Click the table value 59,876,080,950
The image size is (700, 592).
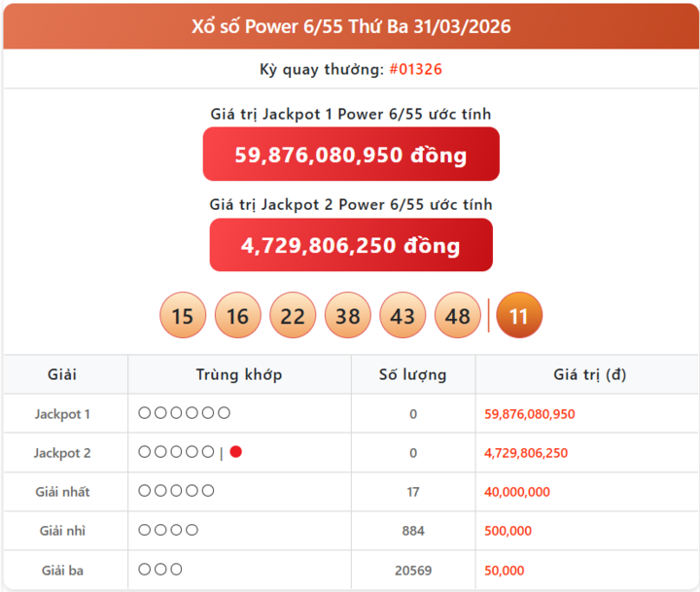(530, 414)
